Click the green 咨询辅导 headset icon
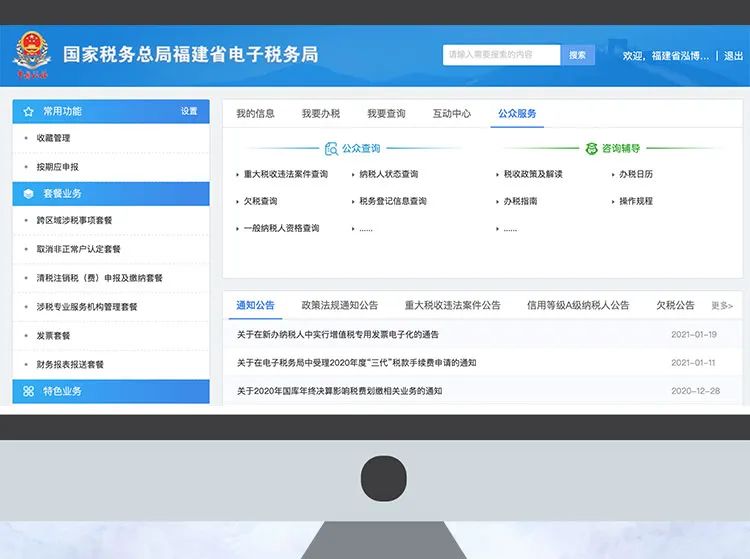The height and width of the screenshot is (559, 750). (592, 149)
